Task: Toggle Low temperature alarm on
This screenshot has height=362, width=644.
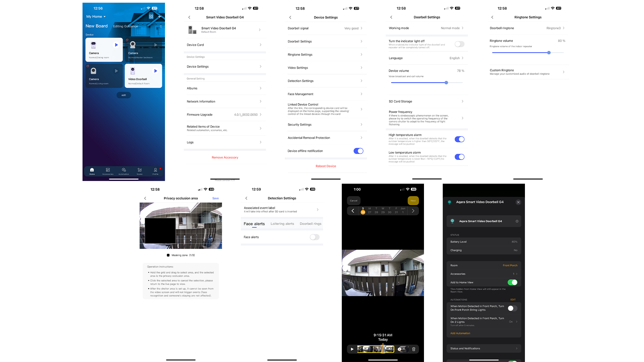Action: click(x=460, y=157)
